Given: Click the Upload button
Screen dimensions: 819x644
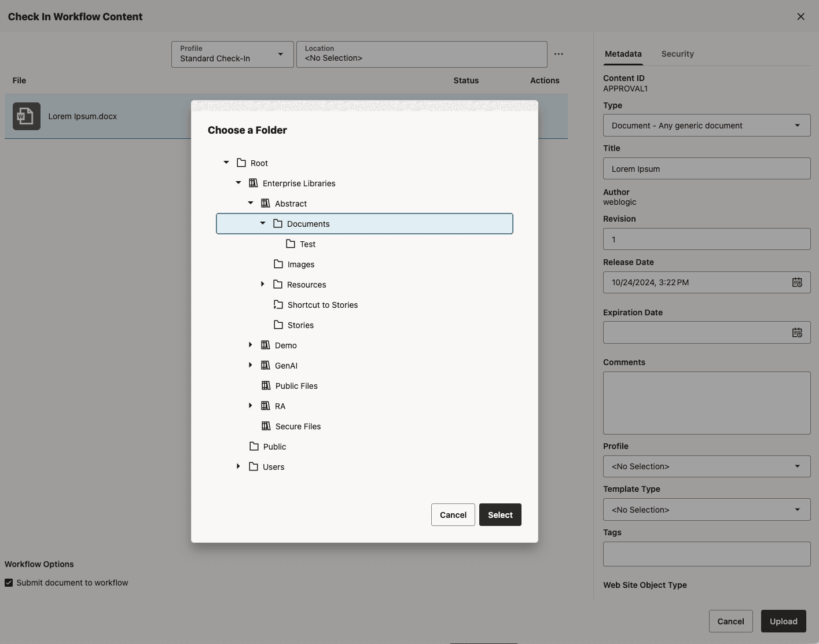Looking at the screenshot, I should click(784, 621).
